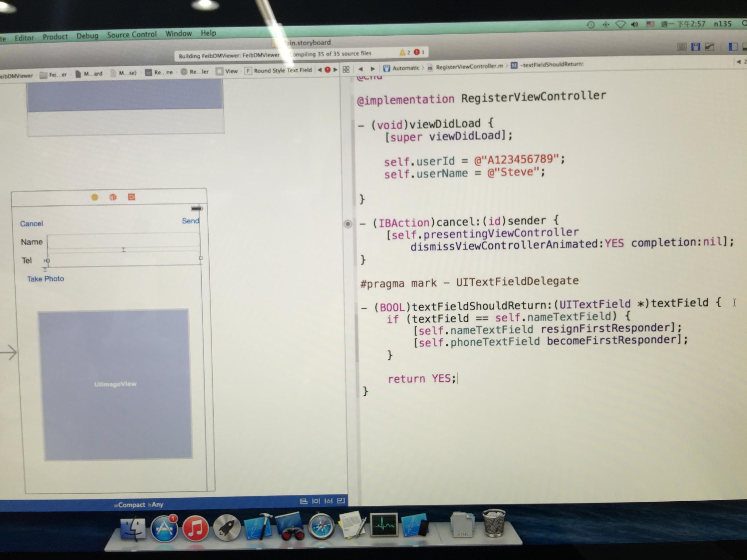Image resolution: width=747 pixels, height=560 pixels.
Task: Switch to the Standard editor
Action: 681,47
